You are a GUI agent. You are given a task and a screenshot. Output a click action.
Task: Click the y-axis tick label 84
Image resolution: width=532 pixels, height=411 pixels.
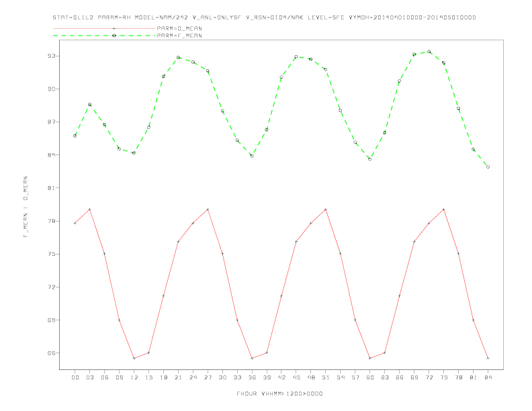[x=51, y=155]
